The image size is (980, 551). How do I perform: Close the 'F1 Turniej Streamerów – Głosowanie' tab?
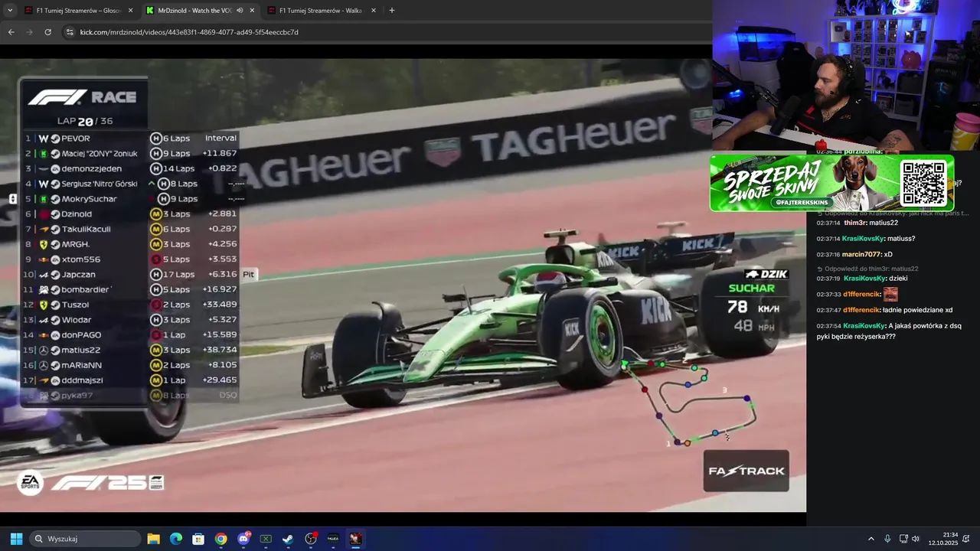coord(130,11)
